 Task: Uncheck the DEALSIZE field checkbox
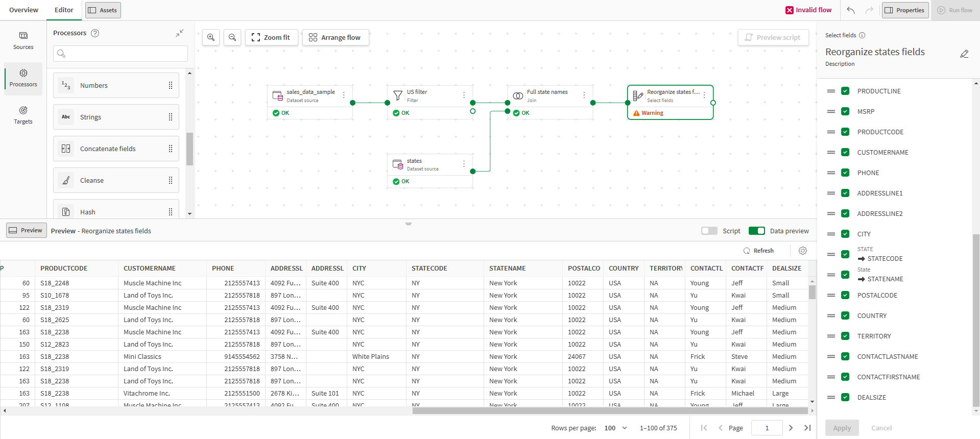tap(845, 397)
